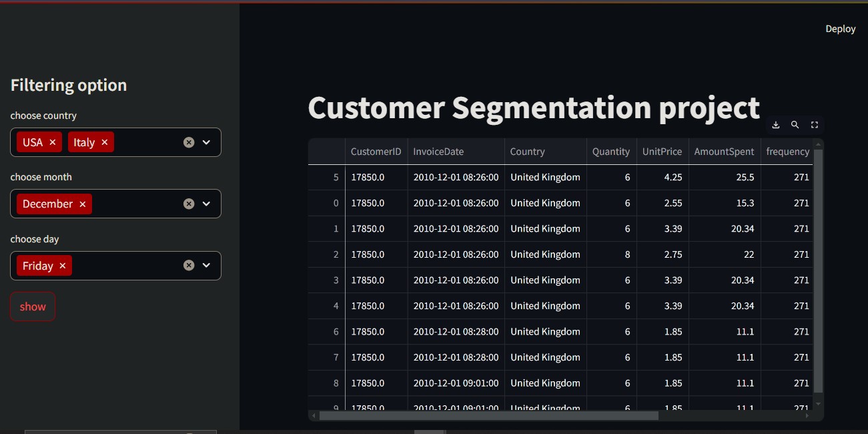Viewport: 868px width, 434px height.
Task: Expand the table to fullscreen
Action: click(x=814, y=125)
